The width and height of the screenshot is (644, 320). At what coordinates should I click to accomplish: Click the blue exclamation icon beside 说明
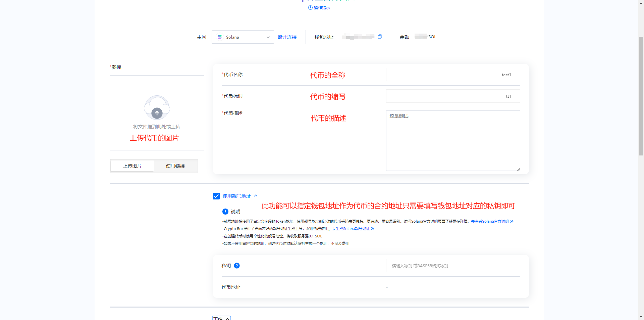click(x=225, y=212)
